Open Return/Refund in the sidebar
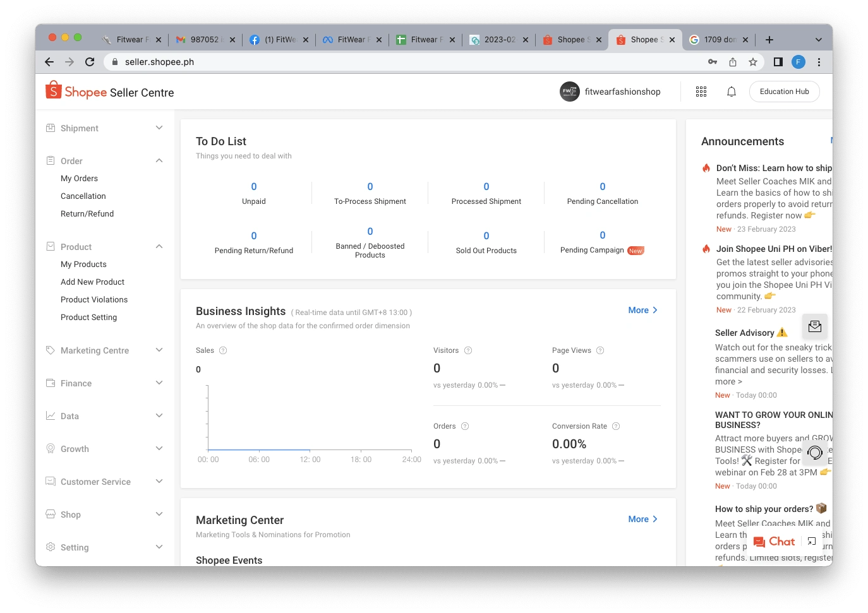The height and width of the screenshot is (613, 868). coord(87,214)
